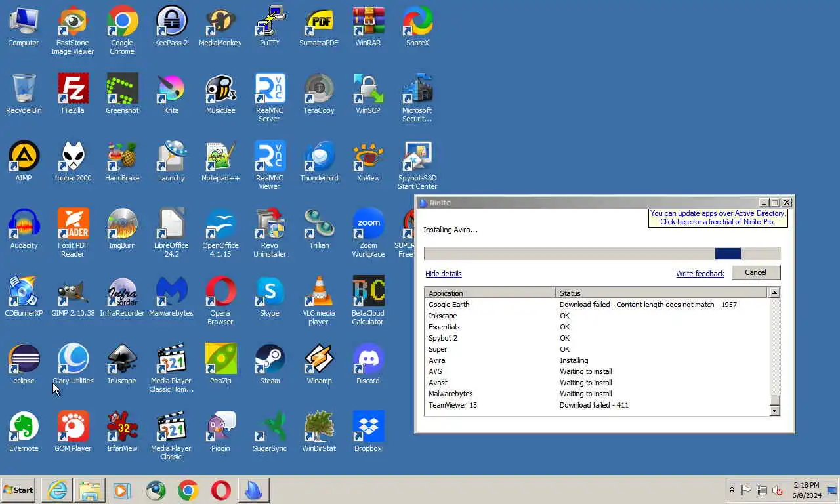
Task: Select the eclipse desktop icon
Action: coord(24,364)
